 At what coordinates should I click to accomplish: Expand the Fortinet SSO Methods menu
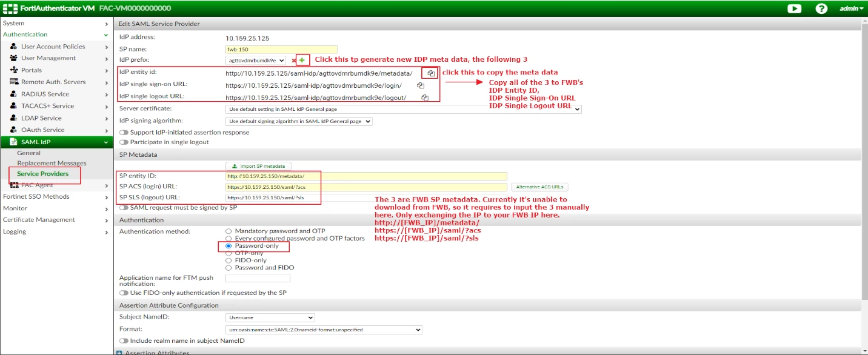[x=55, y=197]
